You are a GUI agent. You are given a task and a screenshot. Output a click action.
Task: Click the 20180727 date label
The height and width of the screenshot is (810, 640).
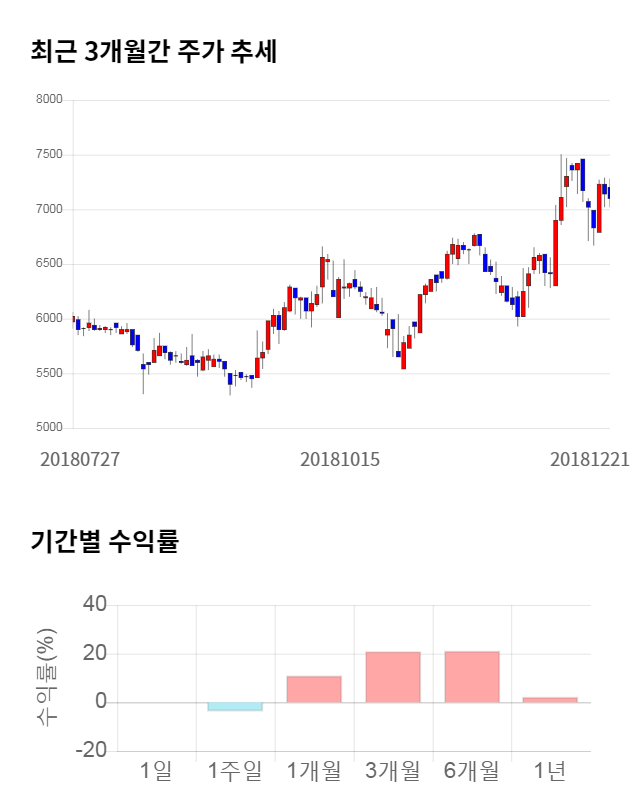80,459
